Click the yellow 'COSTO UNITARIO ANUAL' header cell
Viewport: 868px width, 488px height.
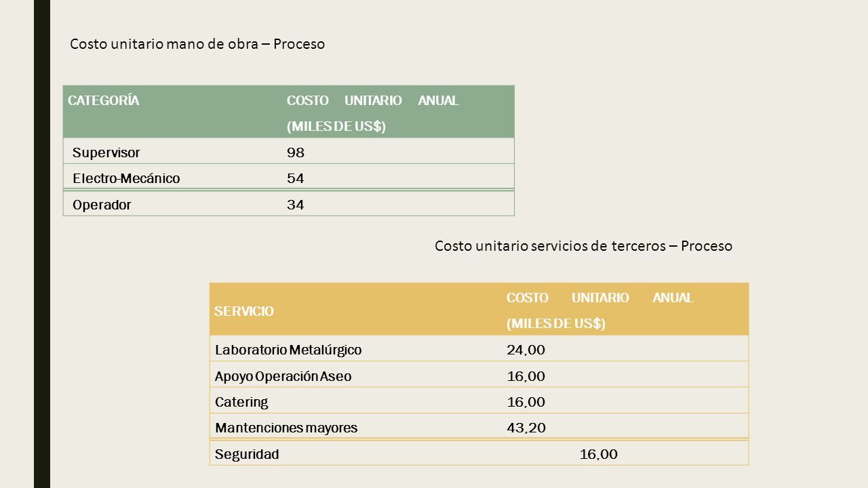pos(625,309)
